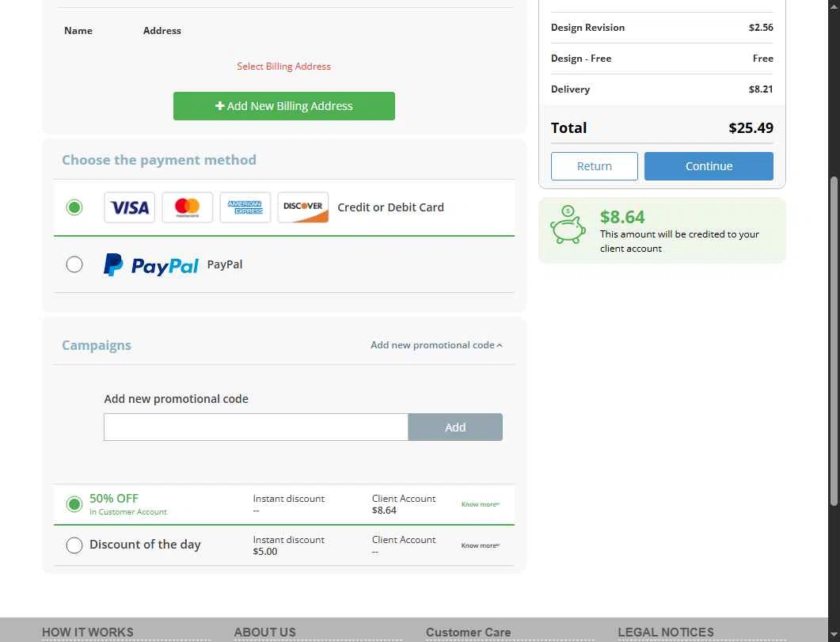The height and width of the screenshot is (642, 840).
Task: Select the PayPal payment radio button
Action: [74, 264]
